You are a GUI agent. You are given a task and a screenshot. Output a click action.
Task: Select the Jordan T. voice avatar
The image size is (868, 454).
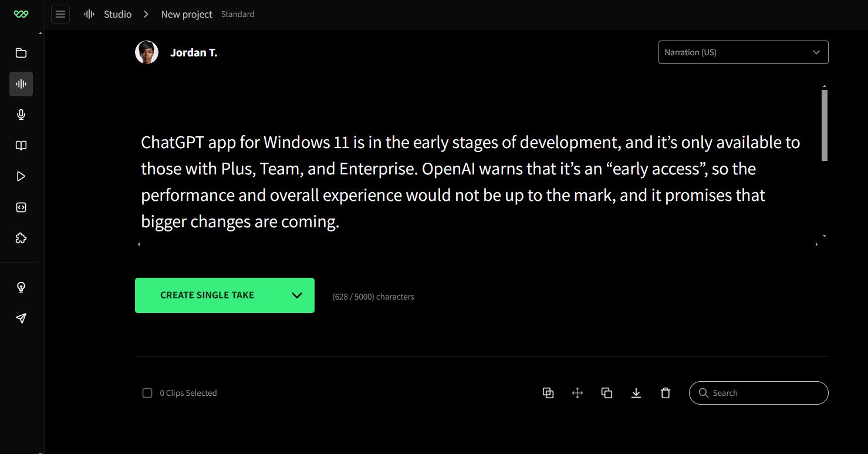pos(147,52)
